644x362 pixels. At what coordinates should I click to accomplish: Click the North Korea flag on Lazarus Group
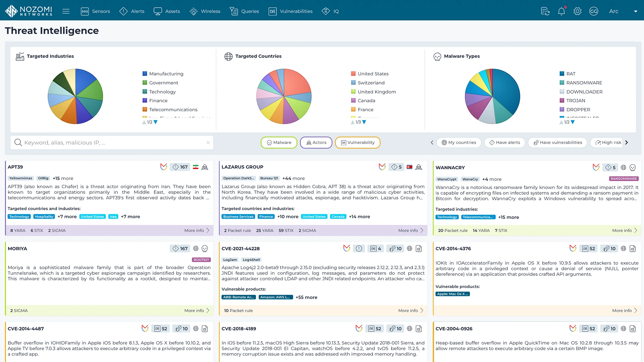coord(410,167)
